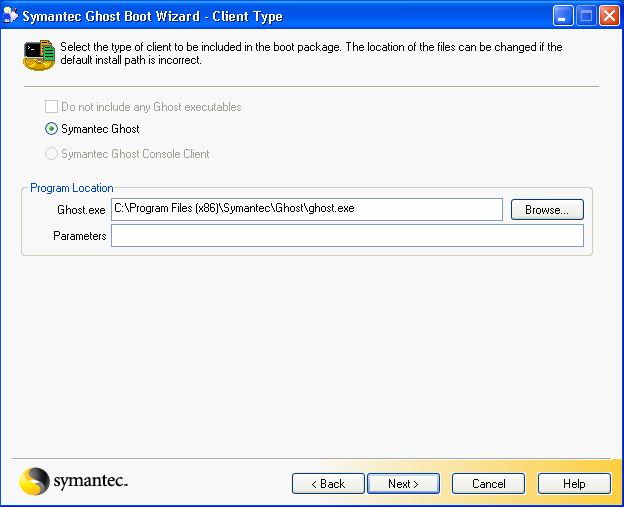Viewport: 624px width, 507px height.
Task: Click the Symantec logo
Action: pos(73,481)
